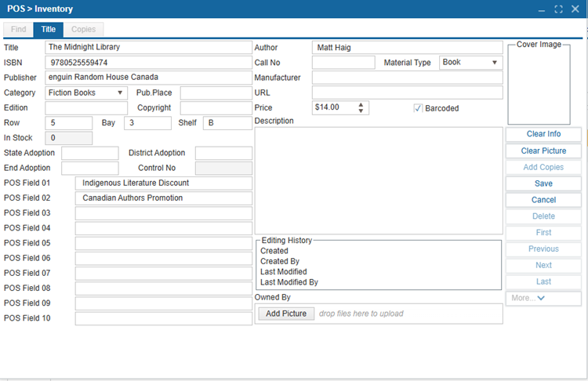This screenshot has width=588, height=381.
Task: Close the POS Inventory window
Action: pyautogui.click(x=575, y=9)
